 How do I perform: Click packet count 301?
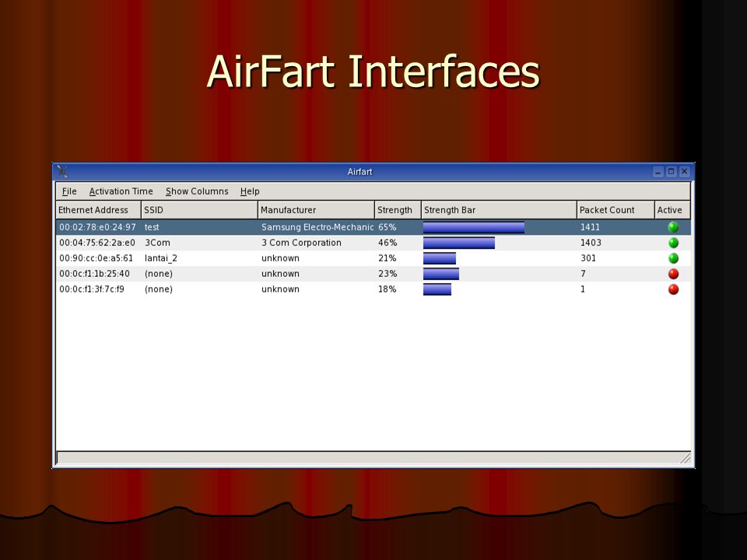coord(588,258)
